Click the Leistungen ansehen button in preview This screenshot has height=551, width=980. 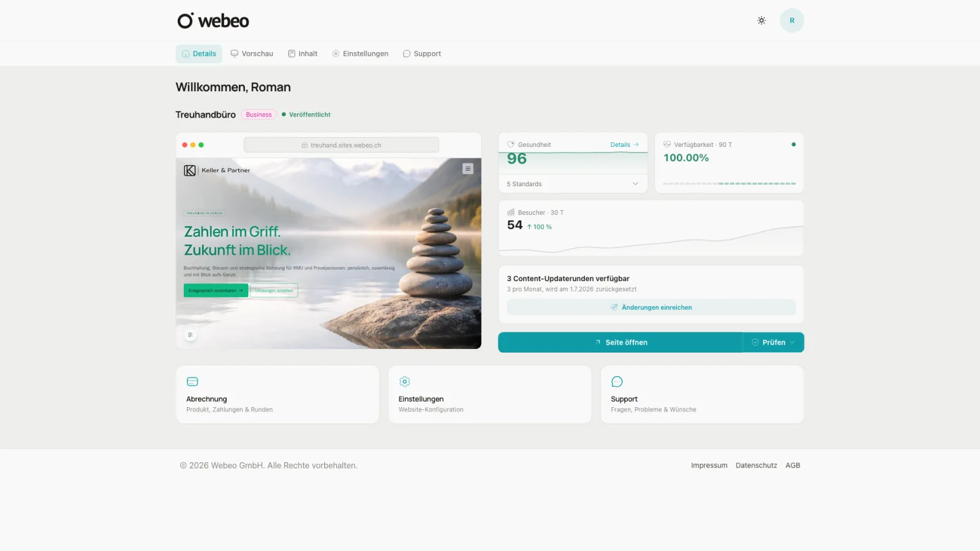[274, 291]
